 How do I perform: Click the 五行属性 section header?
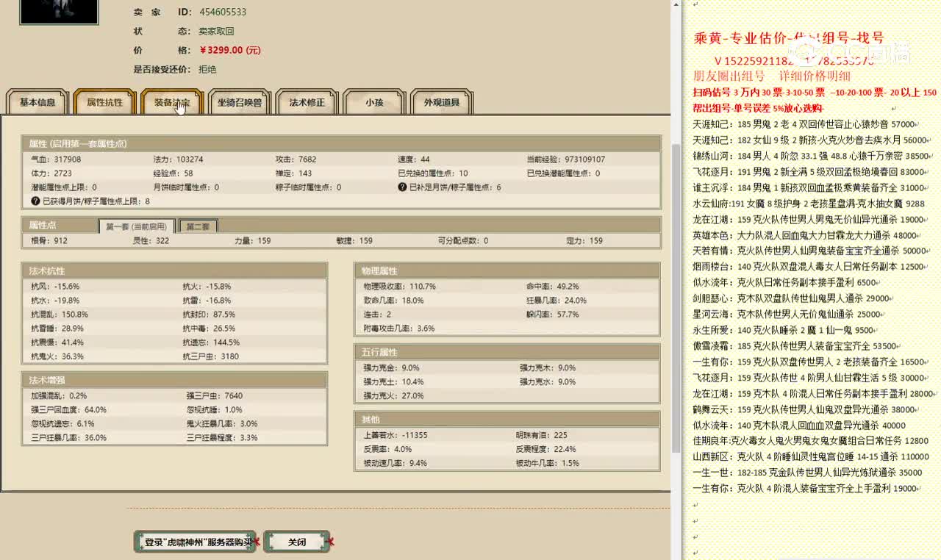coord(507,353)
